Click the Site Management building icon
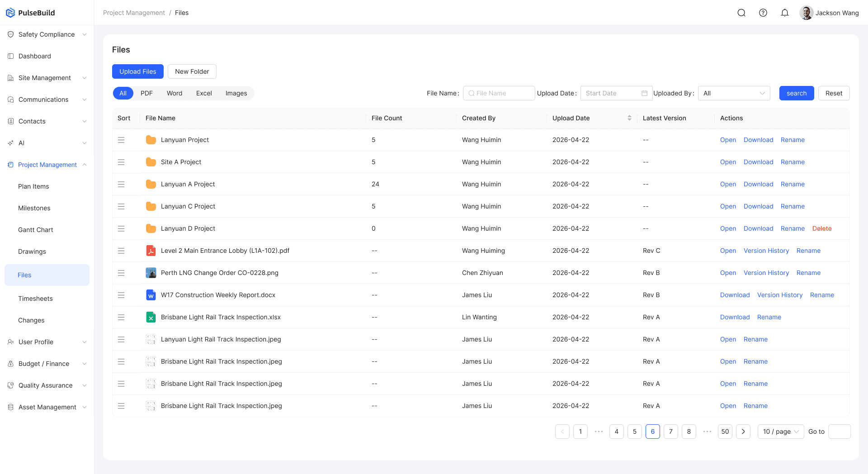 click(11, 78)
